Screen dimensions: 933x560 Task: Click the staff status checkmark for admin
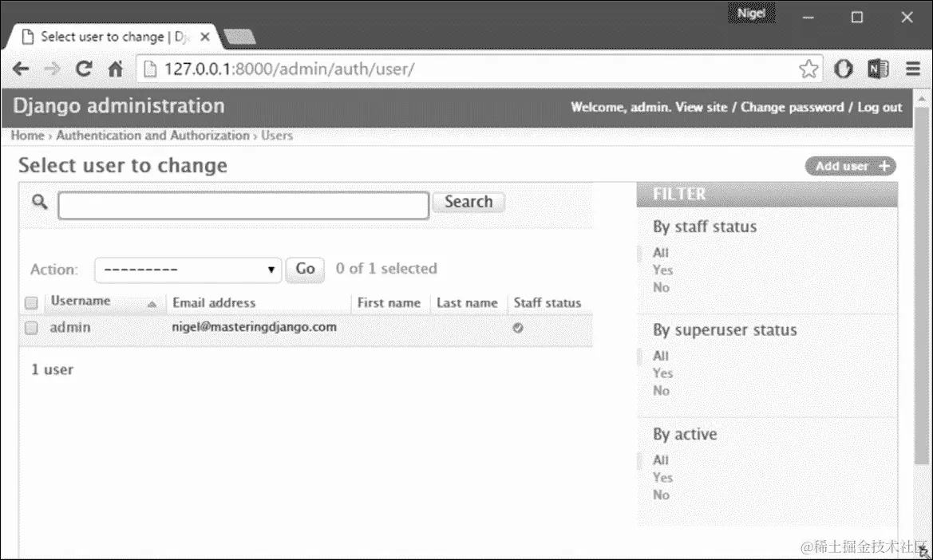click(518, 328)
